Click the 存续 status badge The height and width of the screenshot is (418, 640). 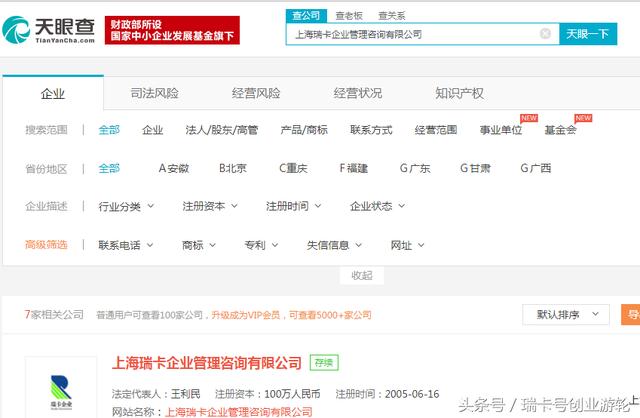324,362
